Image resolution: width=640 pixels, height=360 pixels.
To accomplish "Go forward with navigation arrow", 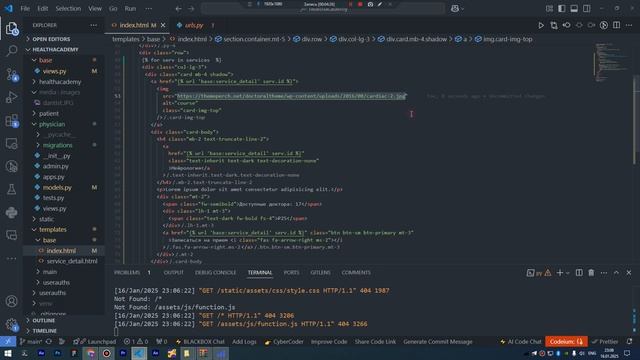I will [x=191, y=9].
